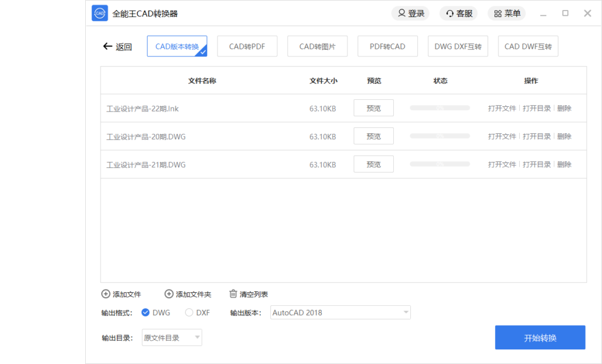The width and height of the screenshot is (602, 364).
Task: Click 开始转换 to start conversion
Action: click(540, 337)
